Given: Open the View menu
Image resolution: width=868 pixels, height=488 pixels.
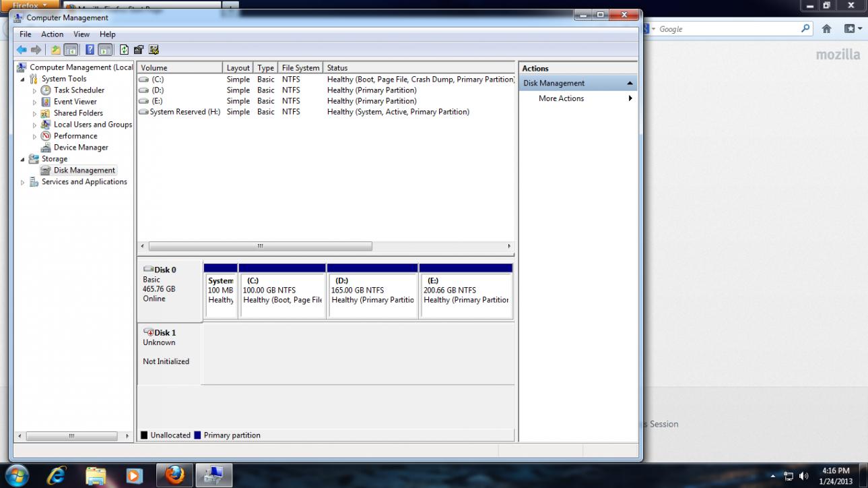Looking at the screenshot, I should tap(81, 34).
